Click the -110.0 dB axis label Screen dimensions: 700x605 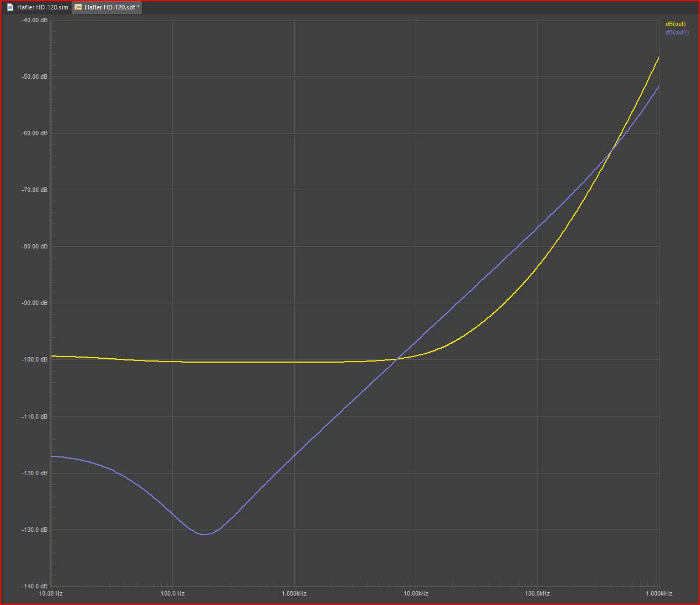(35, 416)
